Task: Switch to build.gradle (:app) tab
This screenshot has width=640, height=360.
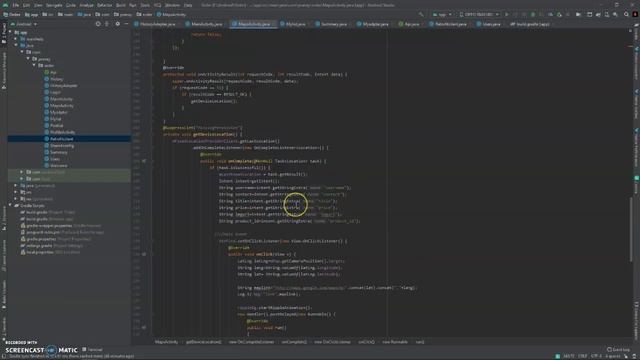Action: (x=530, y=24)
